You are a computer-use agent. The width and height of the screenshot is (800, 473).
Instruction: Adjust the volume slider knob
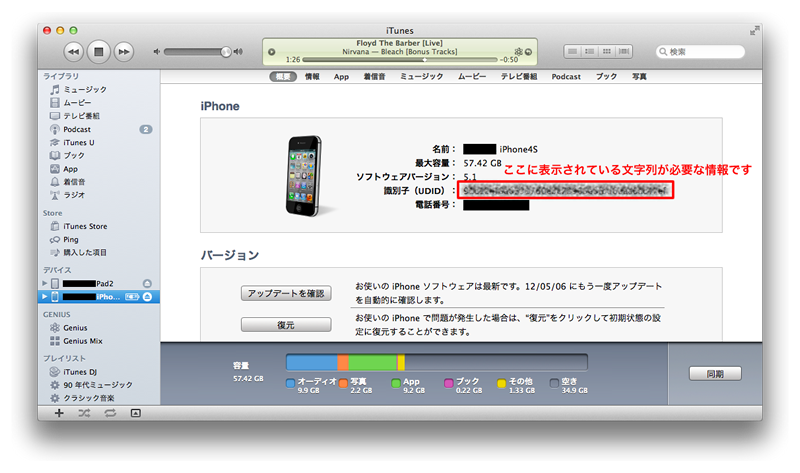point(226,52)
